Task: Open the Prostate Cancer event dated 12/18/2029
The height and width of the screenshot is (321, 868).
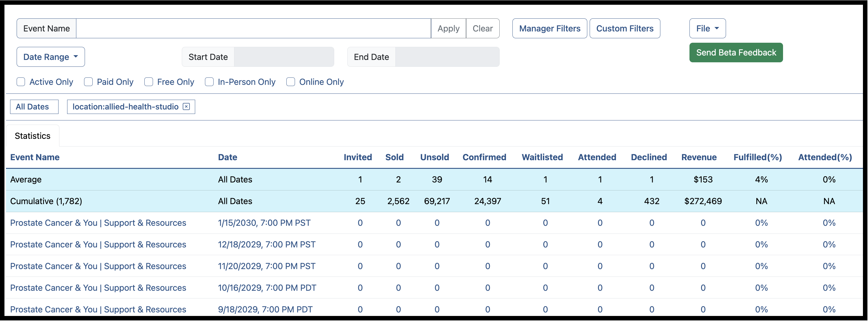Action: (x=98, y=245)
